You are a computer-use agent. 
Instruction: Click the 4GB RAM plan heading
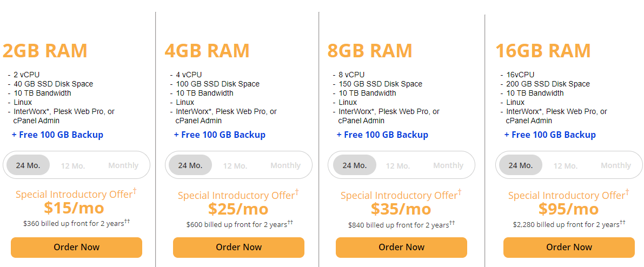click(x=207, y=51)
